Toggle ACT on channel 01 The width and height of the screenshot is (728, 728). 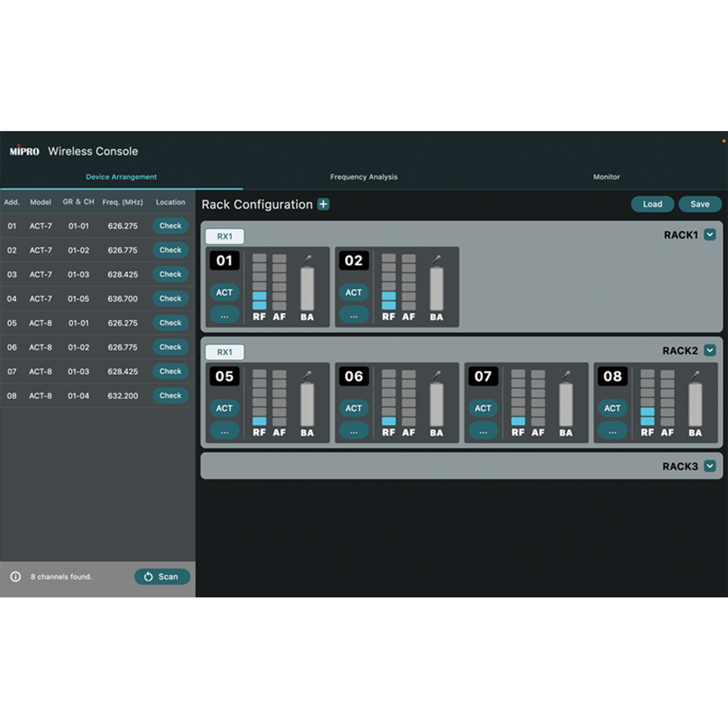224,292
